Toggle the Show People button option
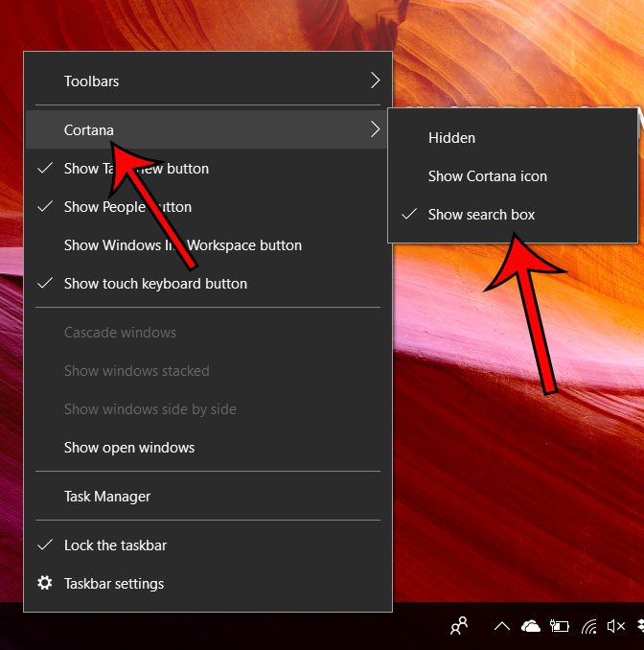The width and height of the screenshot is (644, 650). coord(127,207)
